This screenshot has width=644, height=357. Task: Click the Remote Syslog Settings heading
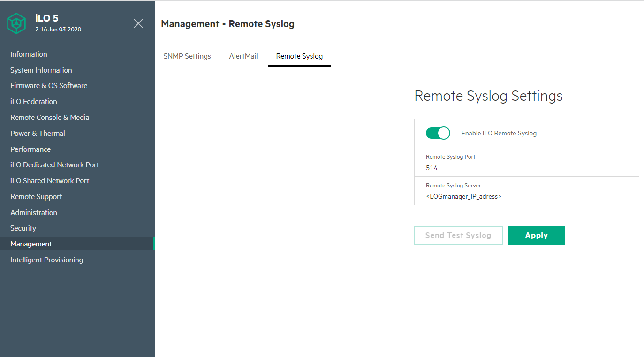coord(488,96)
